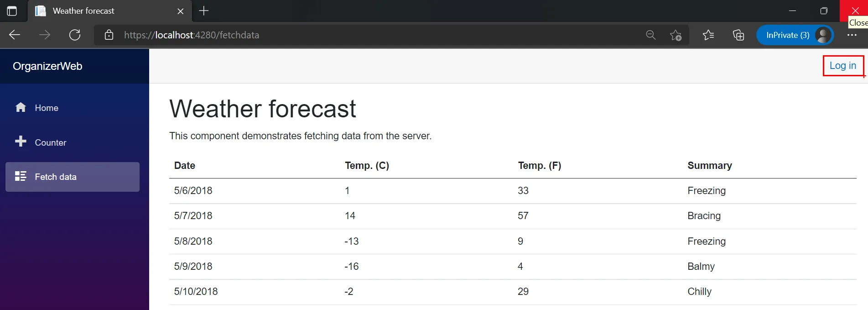Close the Weather forecast tab

[x=181, y=11]
